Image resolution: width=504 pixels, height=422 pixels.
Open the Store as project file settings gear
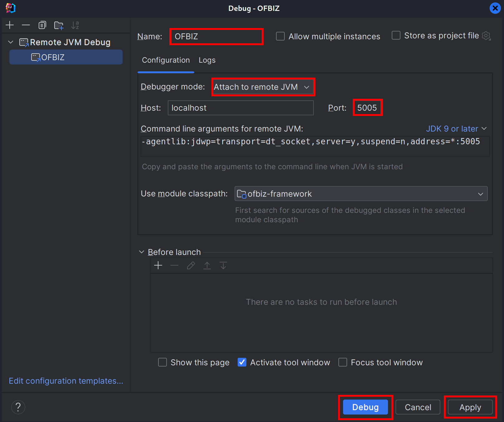(x=486, y=36)
